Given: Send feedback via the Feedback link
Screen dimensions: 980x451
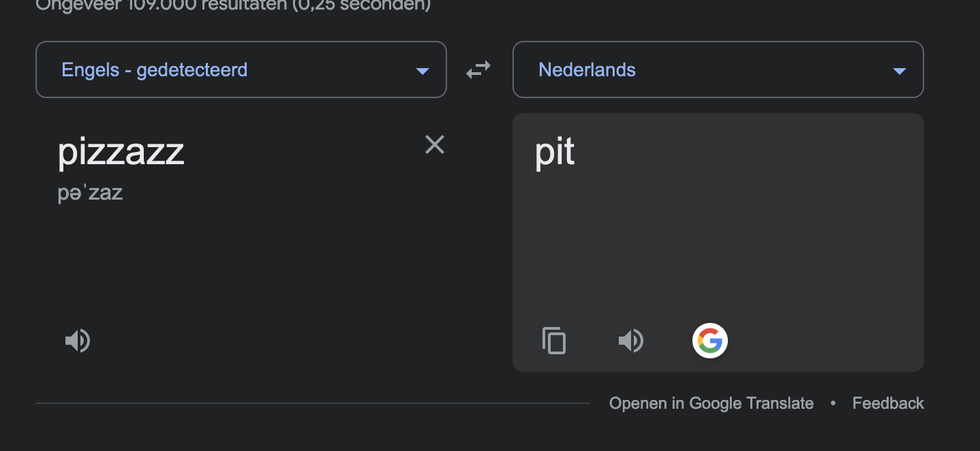Looking at the screenshot, I should 888,403.
